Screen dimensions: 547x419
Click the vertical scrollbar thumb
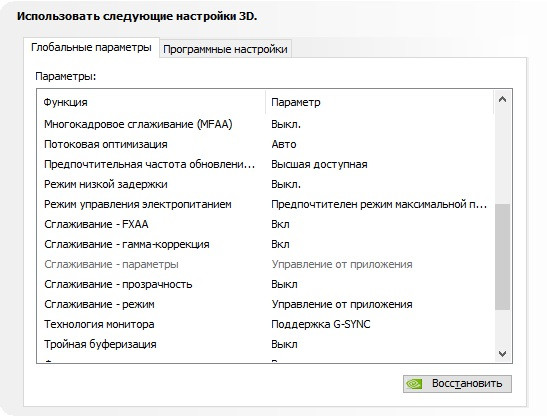click(x=502, y=257)
